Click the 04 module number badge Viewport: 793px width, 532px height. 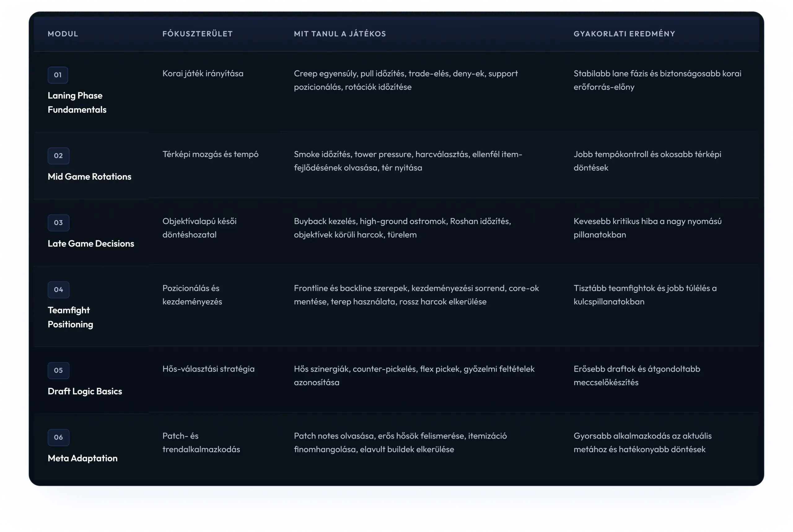(58, 290)
